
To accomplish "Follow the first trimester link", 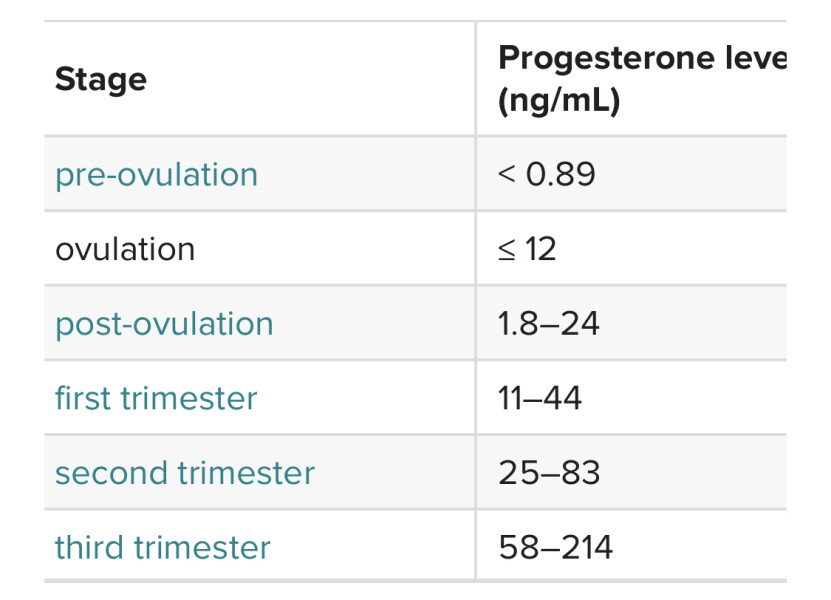I will [156, 398].
